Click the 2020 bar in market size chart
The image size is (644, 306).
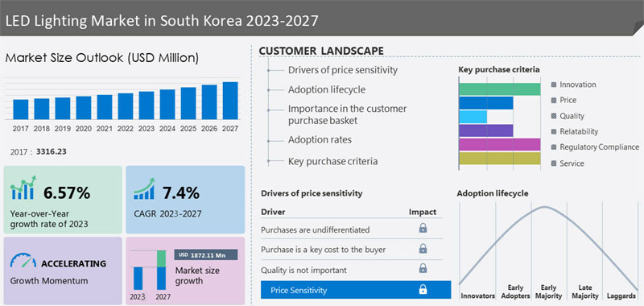[x=84, y=108]
